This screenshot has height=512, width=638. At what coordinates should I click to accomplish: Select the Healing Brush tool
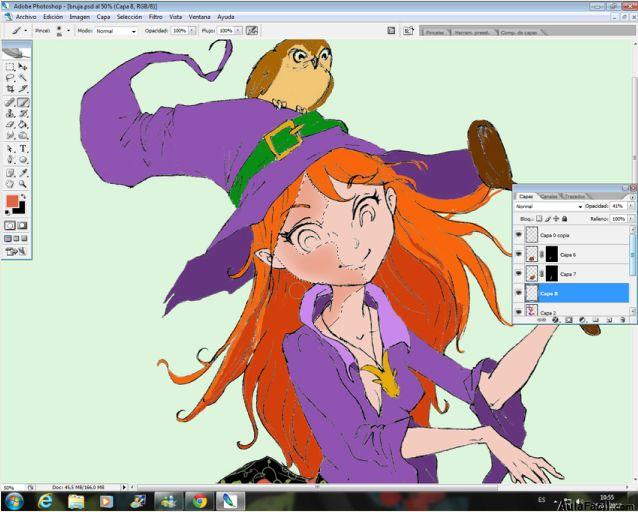(x=10, y=102)
